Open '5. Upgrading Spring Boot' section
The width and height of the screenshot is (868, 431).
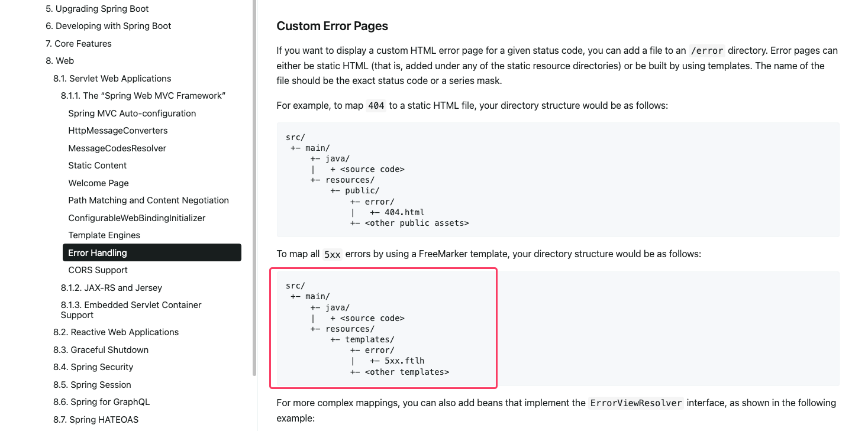pyautogui.click(x=97, y=9)
